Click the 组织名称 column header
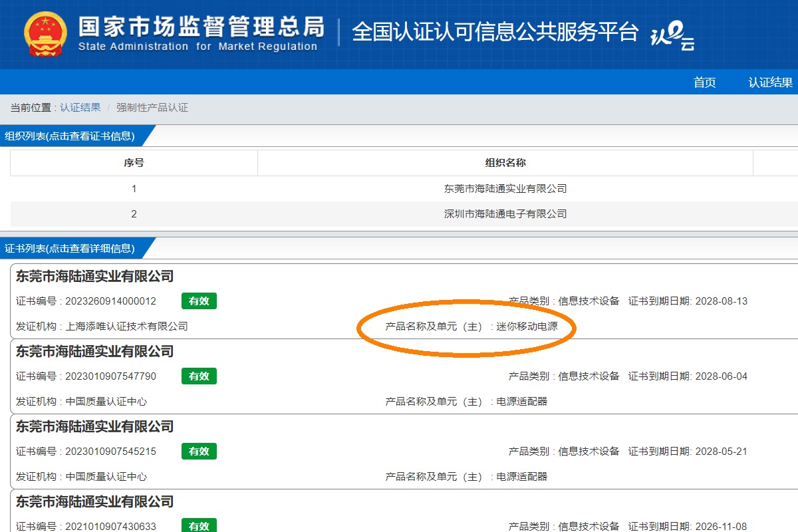 (505, 163)
